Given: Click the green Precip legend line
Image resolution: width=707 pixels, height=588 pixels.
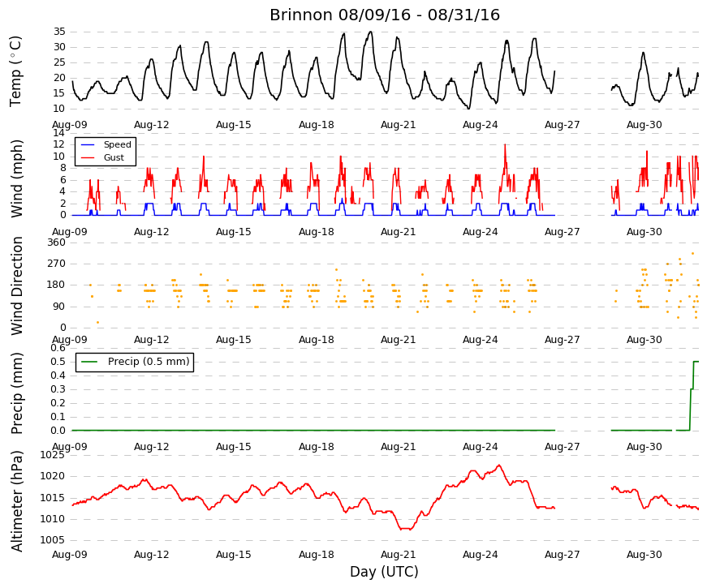Looking at the screenshot, I should tap(90, 362).
